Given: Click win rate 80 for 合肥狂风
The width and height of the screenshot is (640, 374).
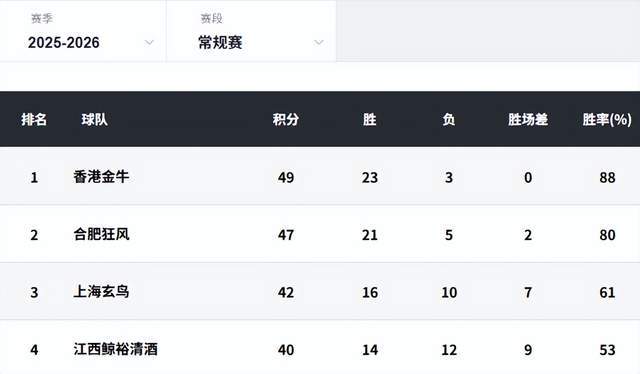Looking at the screenshot, I should 607,235.
